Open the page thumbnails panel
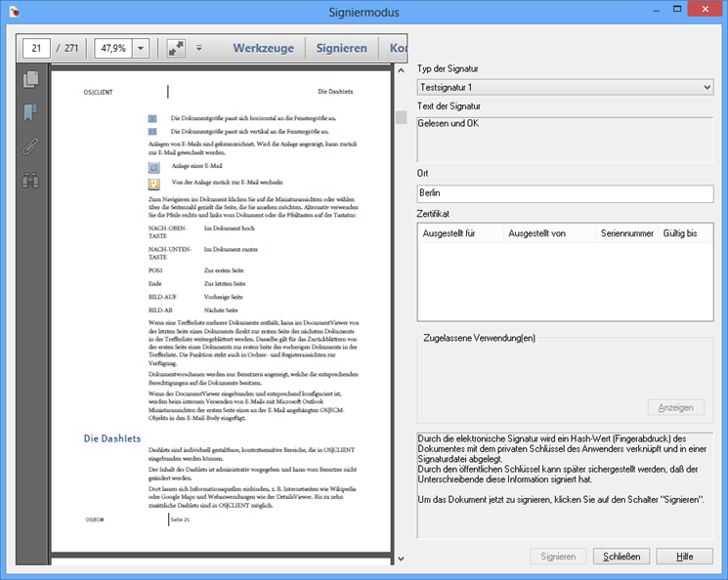The width and height of the screenshot is (728, 580). click(x=30, y=80)
